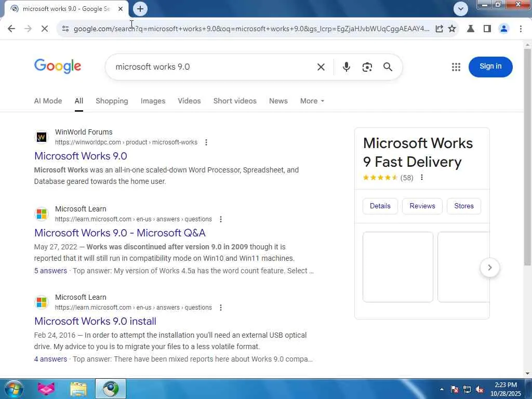Open the Chrome three-dot menu
532x399 pixels.
coord(521,29)
